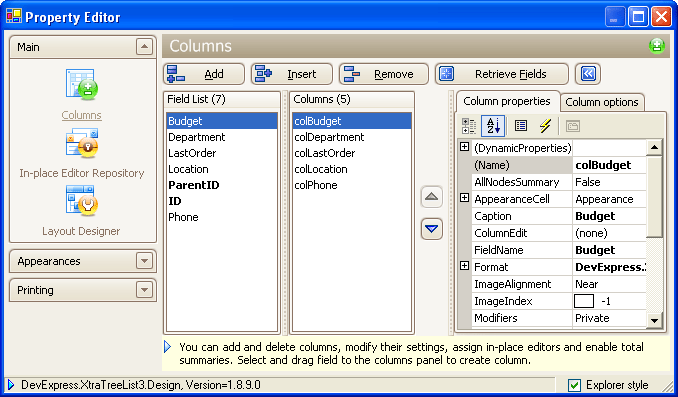Select colDepartment in the Columns list
The width and height of the screenshot is (678, 397).
(352, 137)
